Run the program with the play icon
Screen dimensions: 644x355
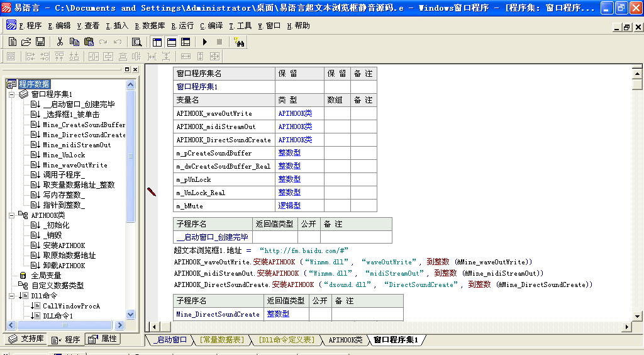pyautogui.click(x=205, y=42)
